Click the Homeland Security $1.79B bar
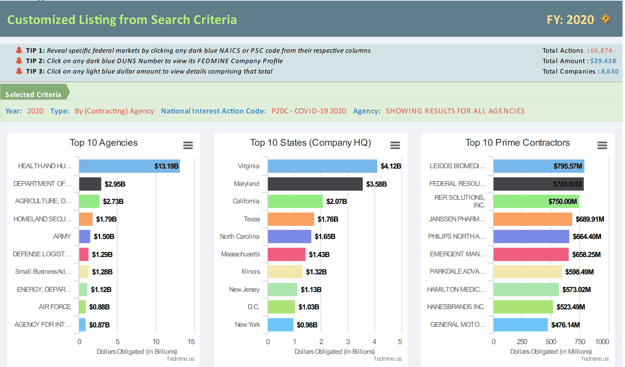 point(86,219)
